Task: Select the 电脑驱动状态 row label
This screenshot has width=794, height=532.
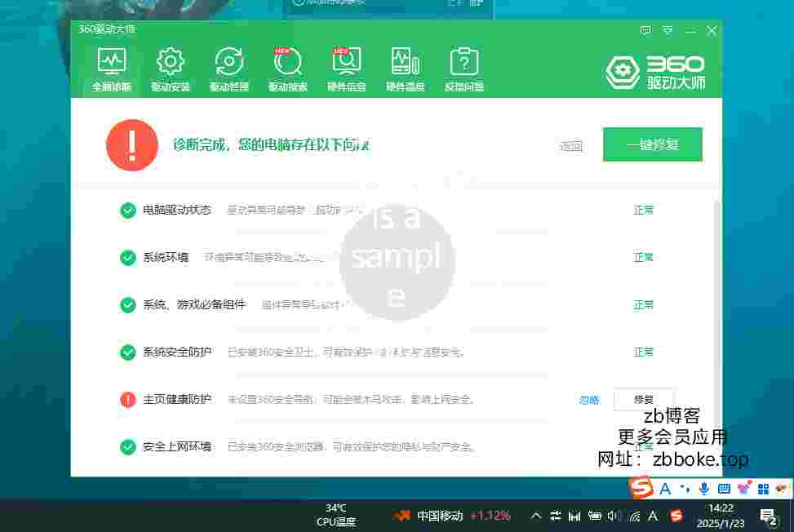Action: pos(177,210)
